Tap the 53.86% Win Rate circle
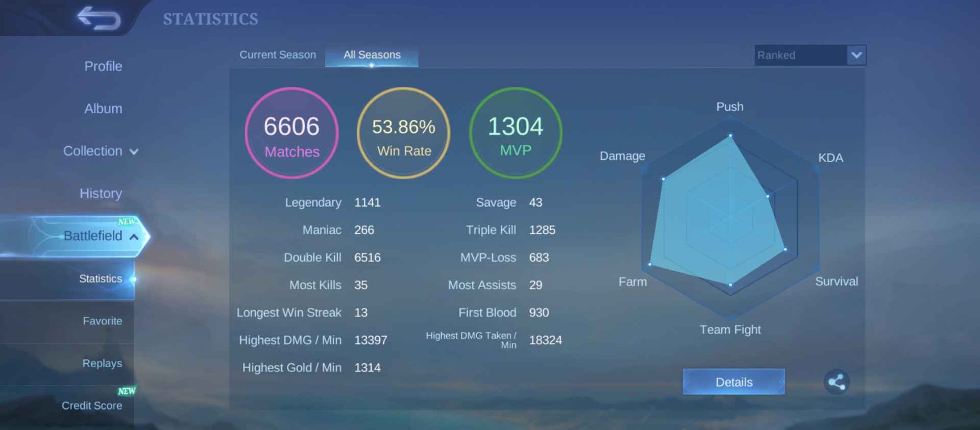 pos(404,133)
